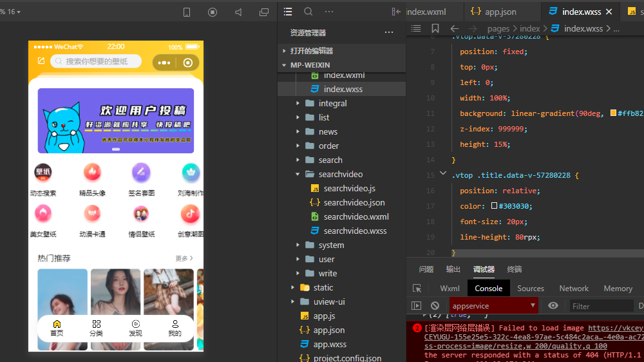Toggle console live expression eye

553,306
